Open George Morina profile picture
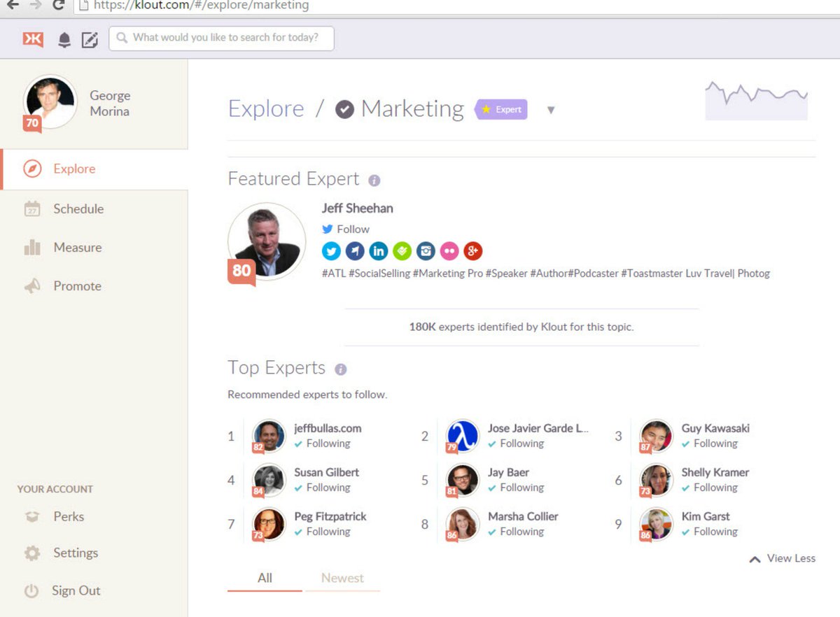This screenshot has height=617, width=840. pyautogui.click(x=50, y=102)
